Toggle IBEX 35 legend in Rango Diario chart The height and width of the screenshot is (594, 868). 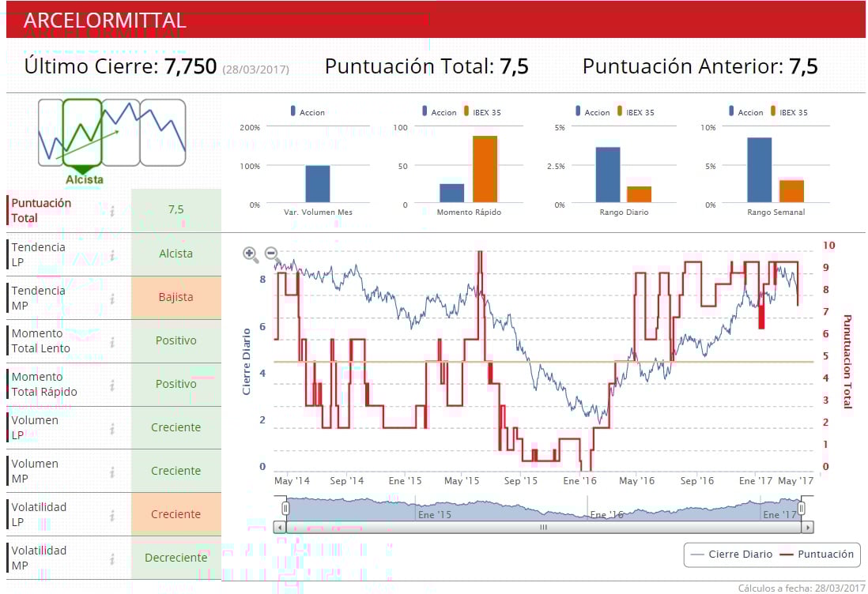click(x=636, y=111)
